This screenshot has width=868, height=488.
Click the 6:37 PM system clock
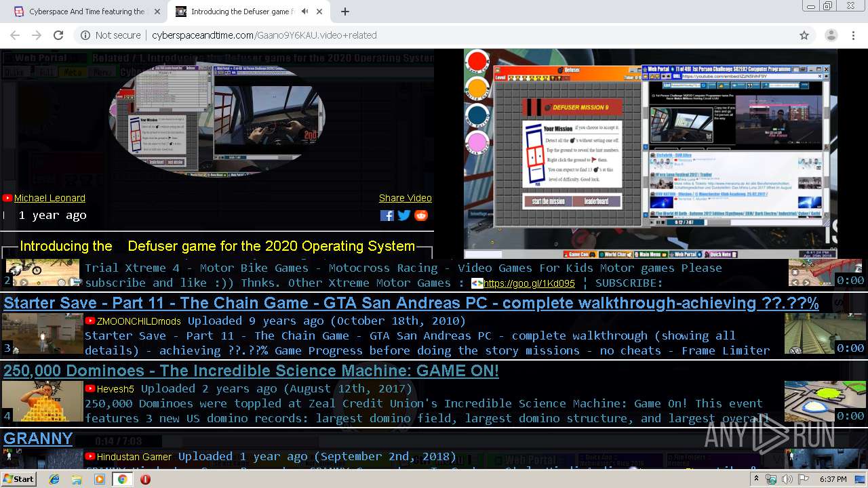click(x=833, y=479)
